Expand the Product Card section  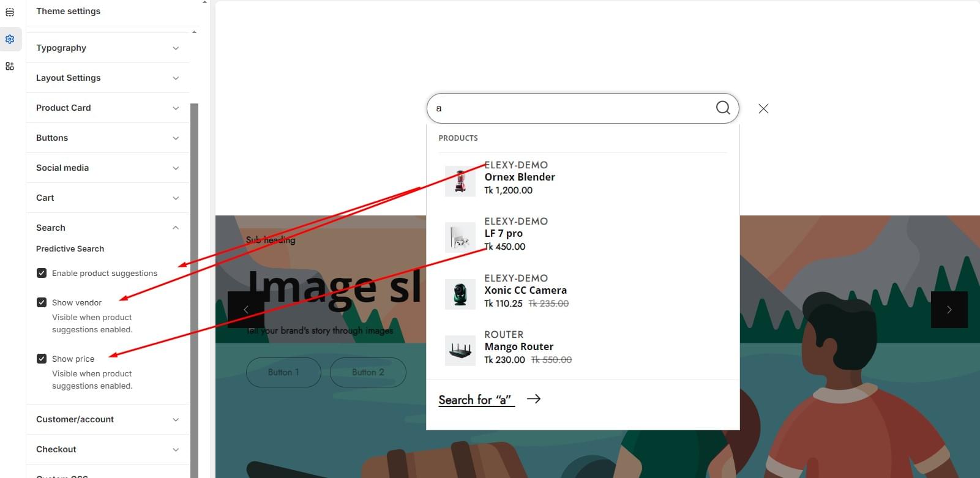(108, 108)
